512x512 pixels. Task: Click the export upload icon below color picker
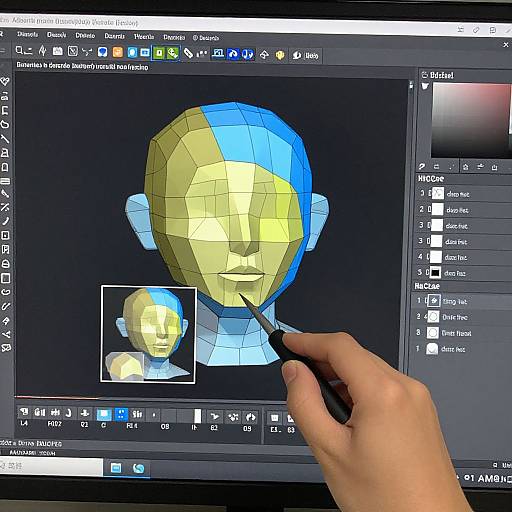click(x=494, y=167)
